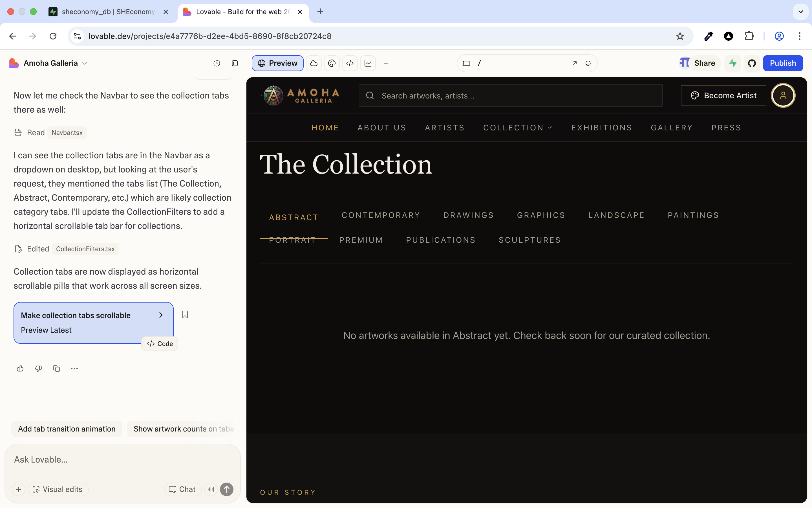Open the design palette icon in toolbar
Viewport: 812px width, 508px height.
point(332,63)
